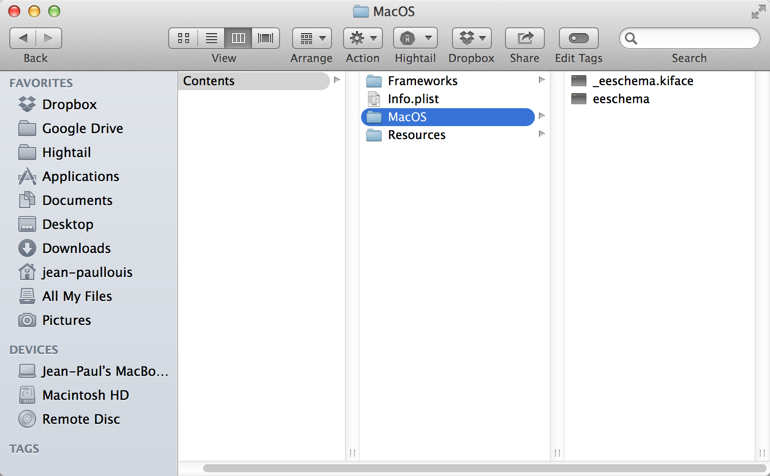Select the eeschema executable file
770x476 pixels.
pyautogui.click(x=610, y=99)
